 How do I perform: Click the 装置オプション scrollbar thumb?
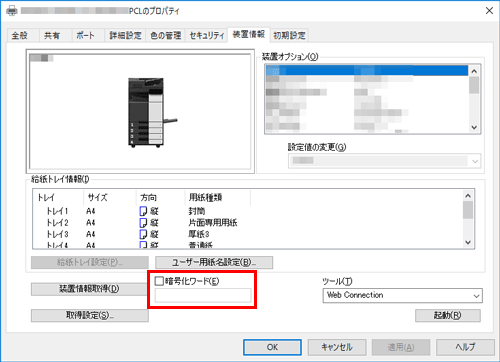click(474, 85)
